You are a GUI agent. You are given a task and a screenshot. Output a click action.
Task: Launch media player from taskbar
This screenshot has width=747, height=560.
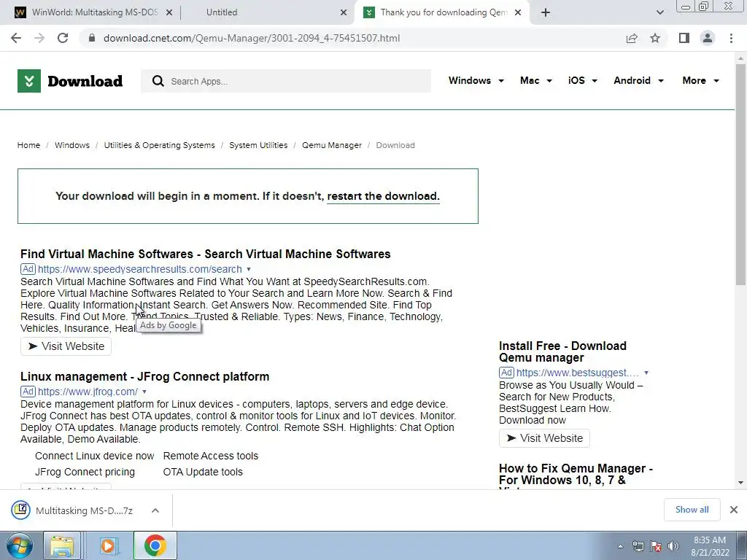tap(108, 545)
